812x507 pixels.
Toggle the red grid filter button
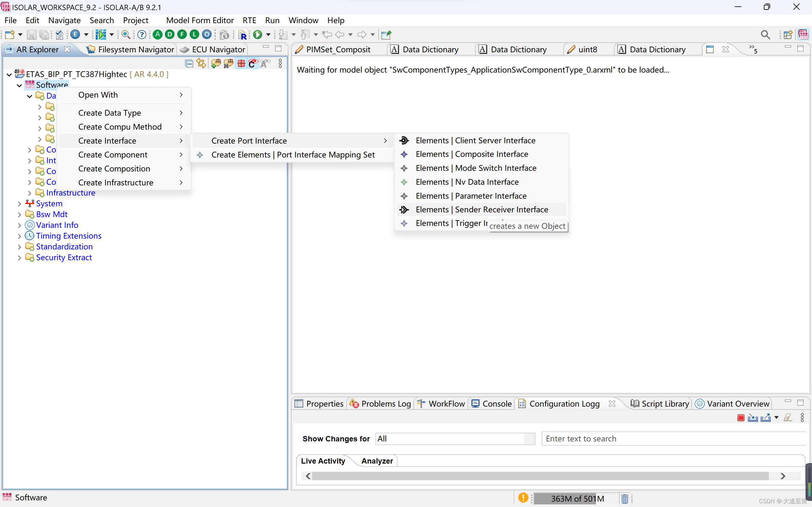241,63
